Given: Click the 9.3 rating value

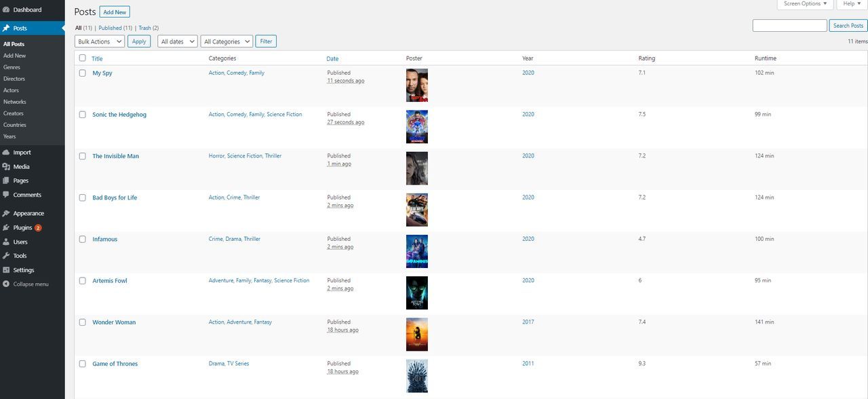Looking at the screenshot, I should tap(642, 364).
